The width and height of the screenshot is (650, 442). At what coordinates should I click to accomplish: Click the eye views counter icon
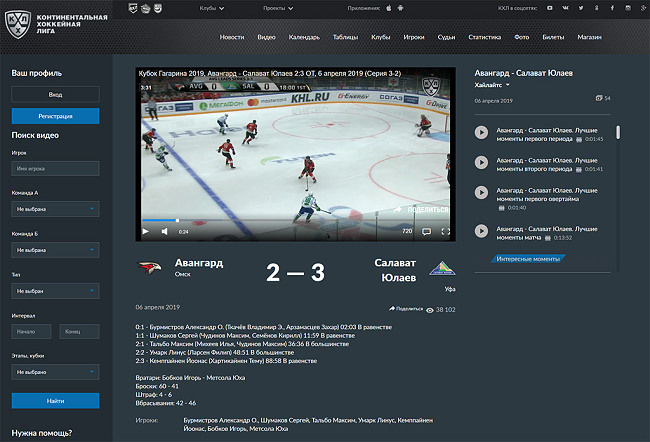[430, 310]
